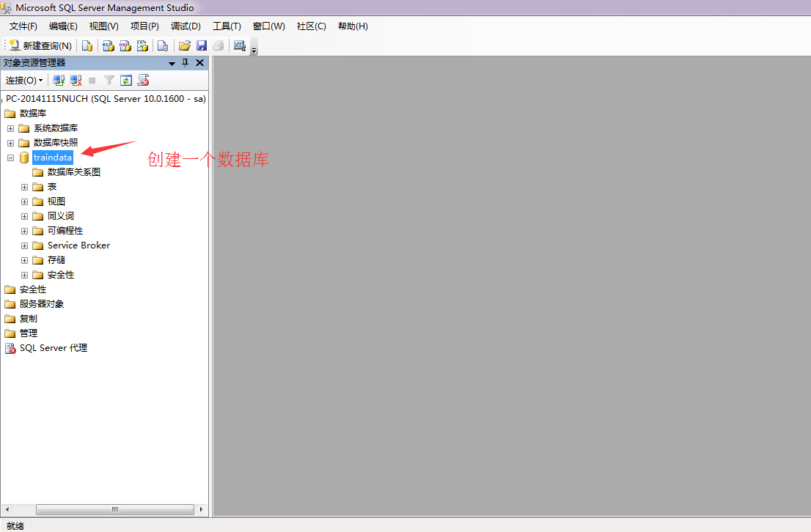Refresh the Object Explorer tree
The width and height of the screenshot is (811, 532).
coord(126,80)
